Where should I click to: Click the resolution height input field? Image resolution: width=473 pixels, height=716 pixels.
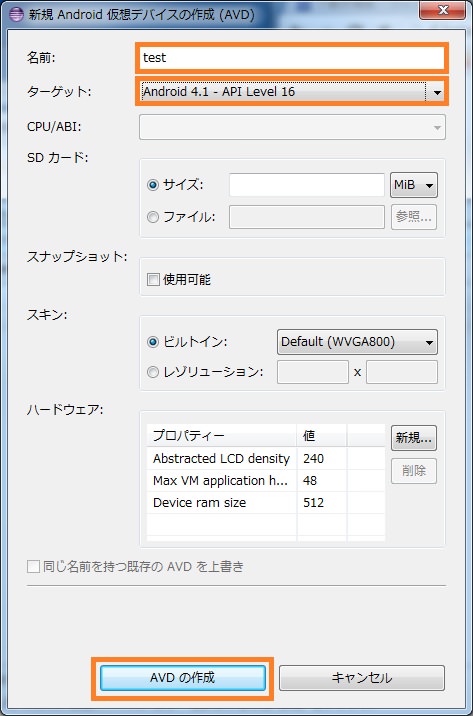click(402, 372)
